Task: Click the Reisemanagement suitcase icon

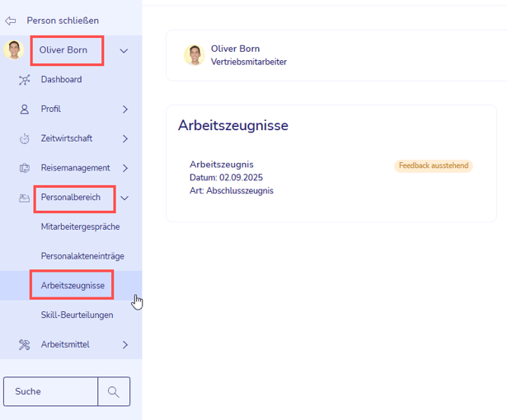Action: point(25,168)
